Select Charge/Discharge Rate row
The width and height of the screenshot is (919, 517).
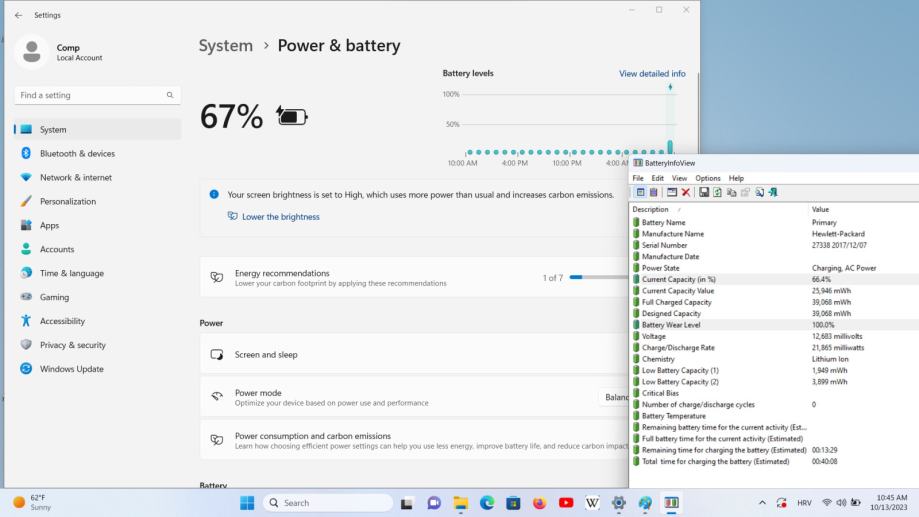point(774,348)
